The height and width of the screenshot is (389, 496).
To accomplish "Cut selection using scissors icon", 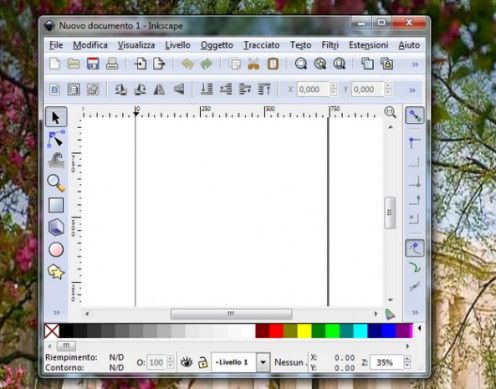I will [254, 64].
